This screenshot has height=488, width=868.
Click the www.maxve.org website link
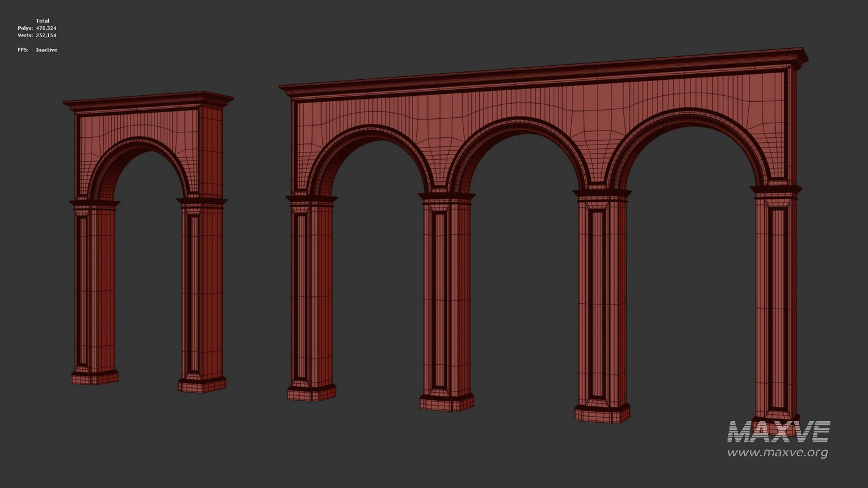[x=777, y=453]
